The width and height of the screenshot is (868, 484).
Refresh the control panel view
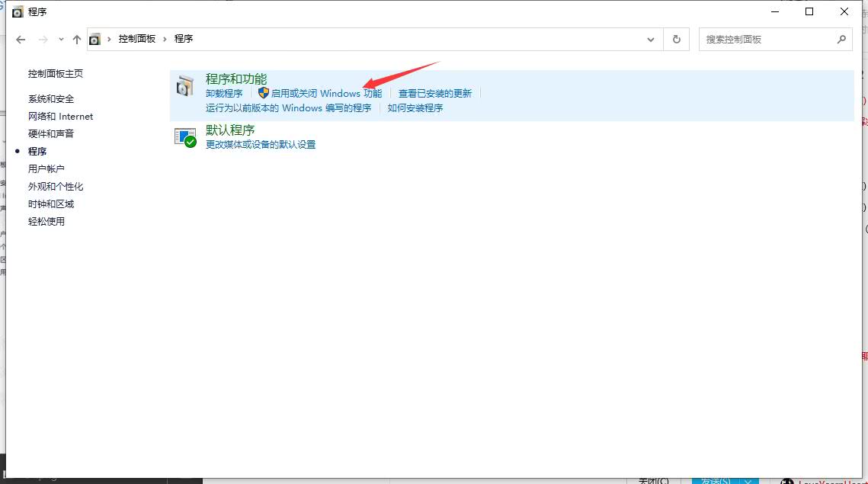click(x=677, y=40)
